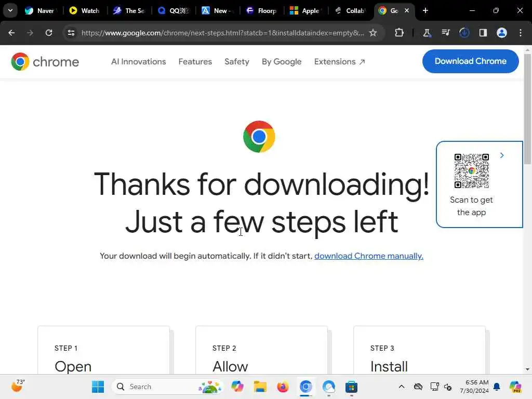This screenshot has width=532, height=399.
Task: Bookmark this page with the star icon
Action: 373,33
